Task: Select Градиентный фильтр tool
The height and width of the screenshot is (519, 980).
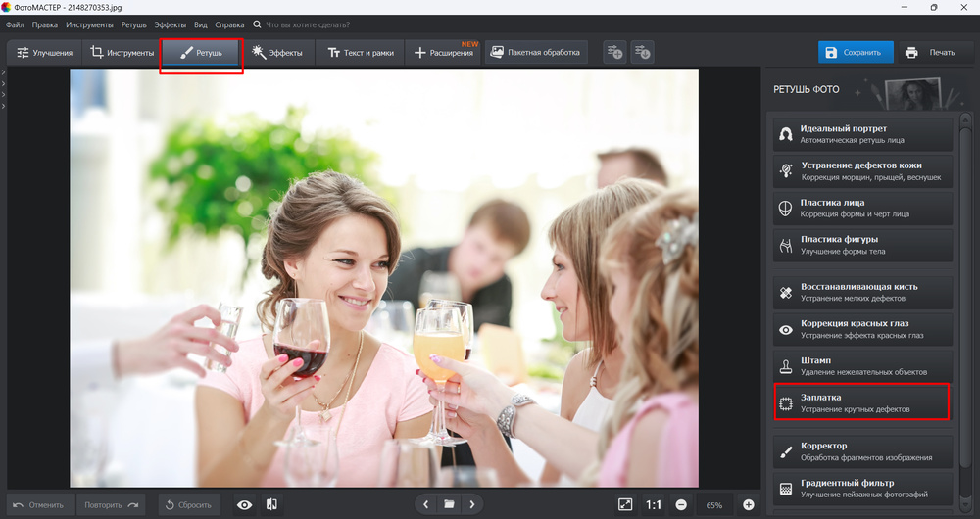Action: (860, 487)
